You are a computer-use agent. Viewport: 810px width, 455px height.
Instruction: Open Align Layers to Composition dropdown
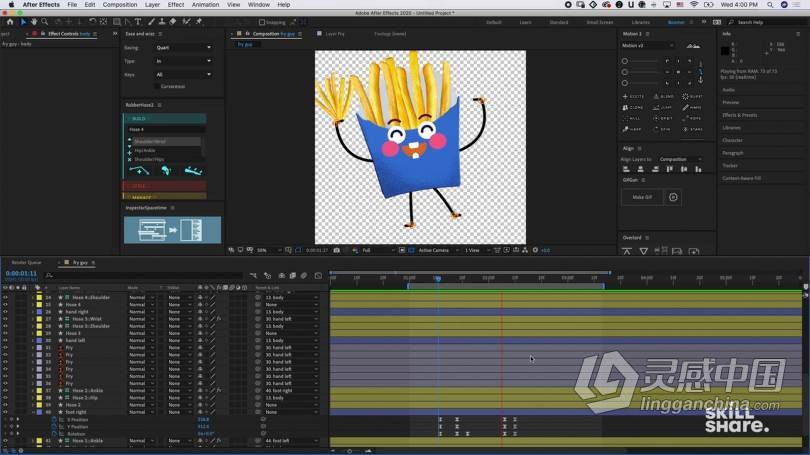(680, 159)
